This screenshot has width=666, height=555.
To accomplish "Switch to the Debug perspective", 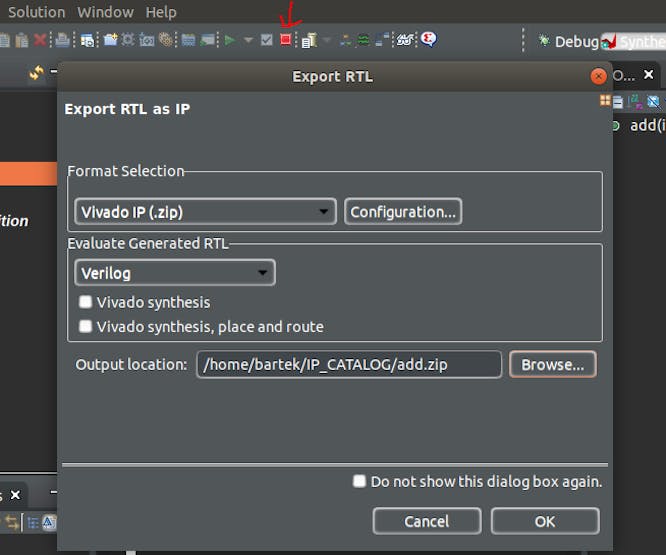I will [568, 42].
